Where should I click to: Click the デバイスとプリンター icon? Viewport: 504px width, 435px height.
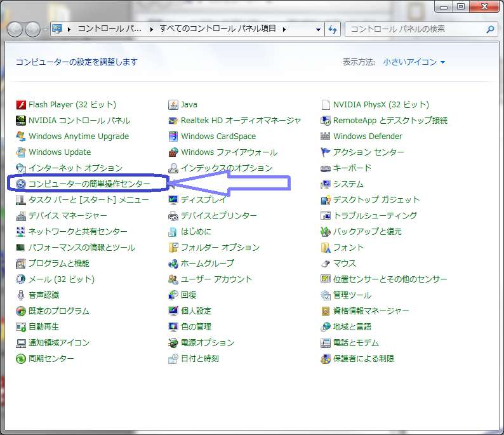pyautogui.click(x=173, y=216)
